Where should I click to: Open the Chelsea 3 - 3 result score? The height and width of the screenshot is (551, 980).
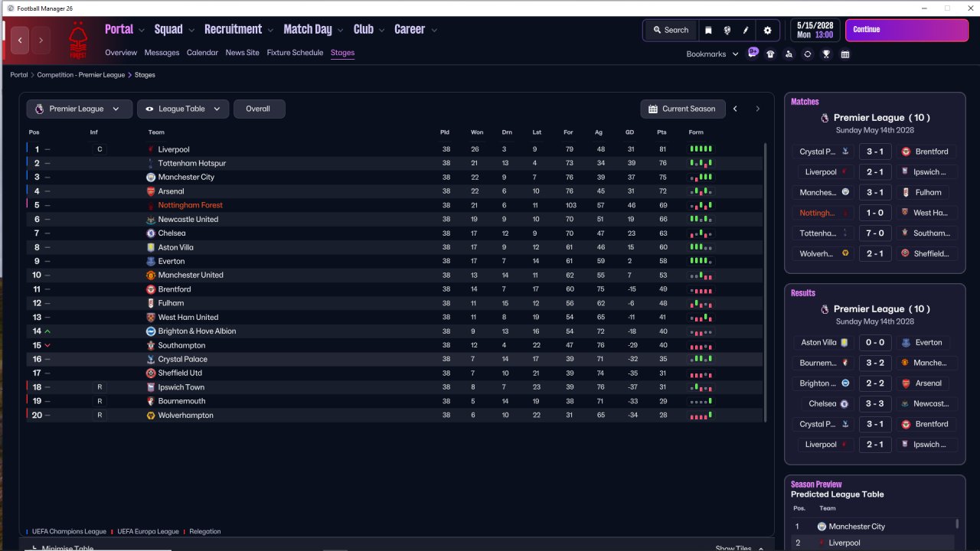tap(875, 403)
